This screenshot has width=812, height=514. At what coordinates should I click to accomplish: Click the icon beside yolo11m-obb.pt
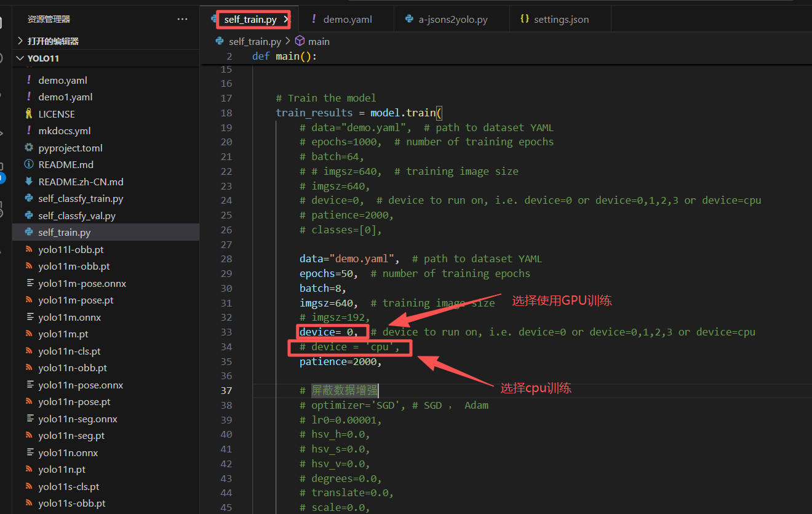[x=28, y=266]
